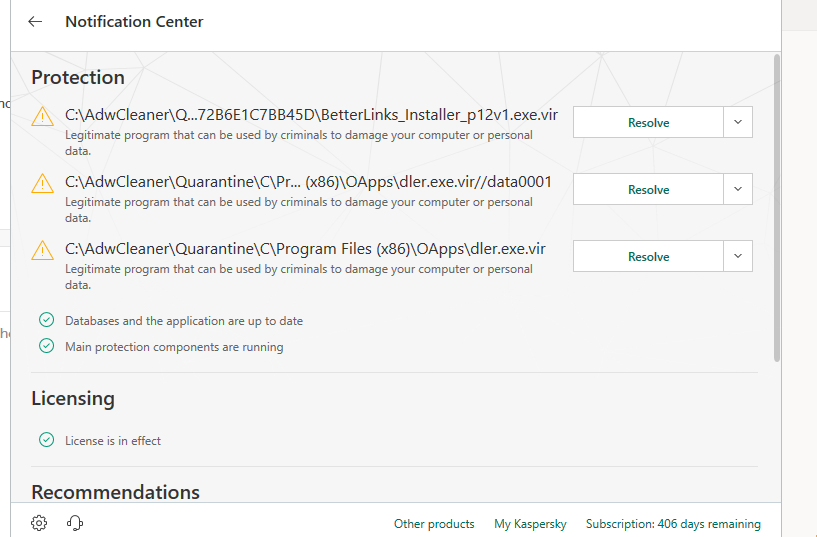The image size is (817, 537).
Task: Click warning icon for dler.exe.vir//data0001 entry
Action: pos(42,183)
